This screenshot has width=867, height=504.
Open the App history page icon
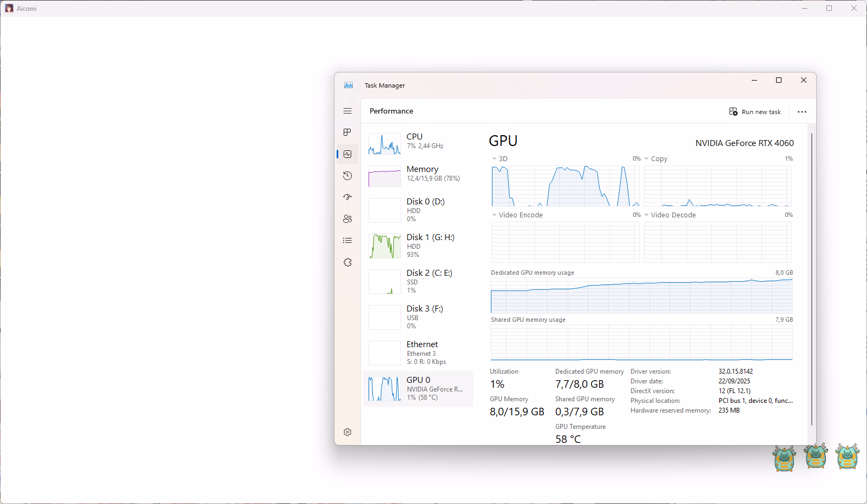tap(347, 176)
